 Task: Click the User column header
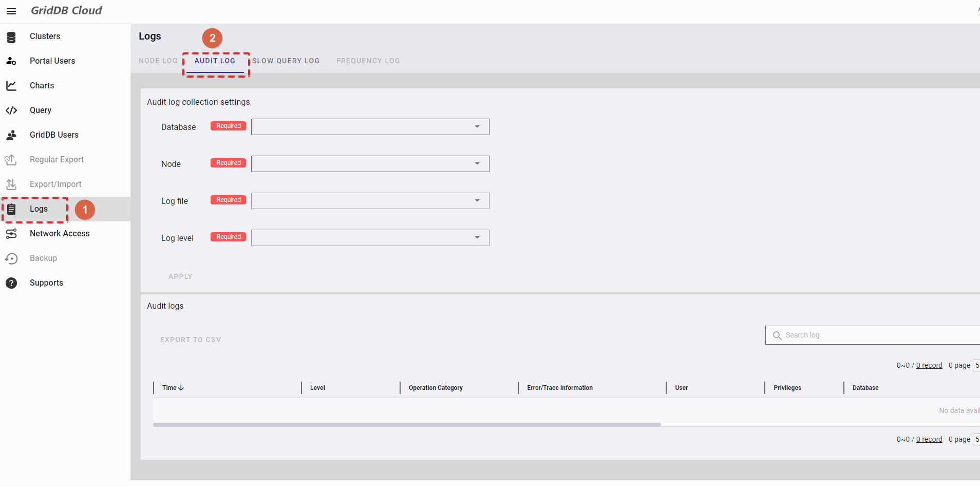point(681,388)
